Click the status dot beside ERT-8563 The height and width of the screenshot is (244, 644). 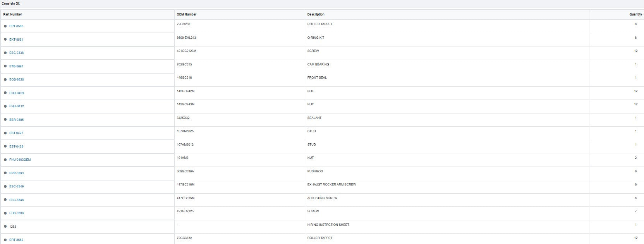pos(5,26)
